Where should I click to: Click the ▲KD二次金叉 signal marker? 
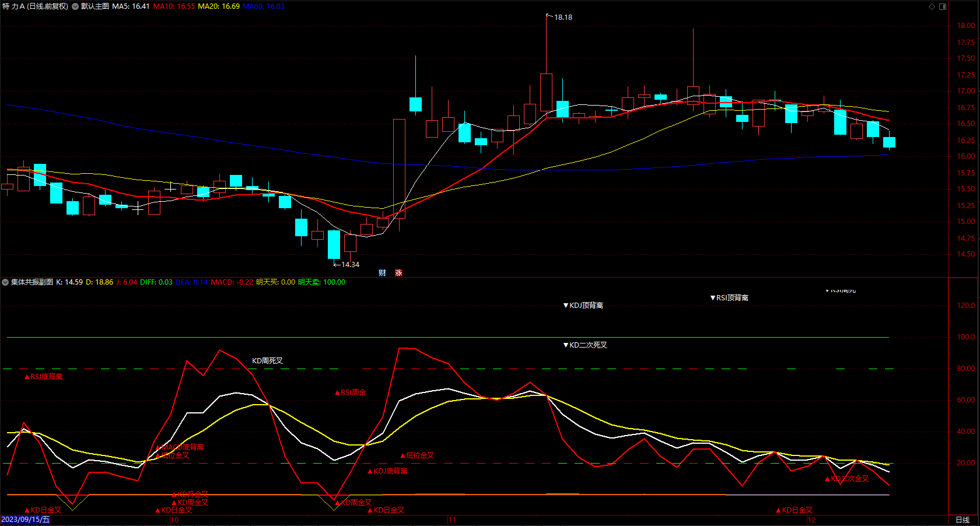846,479
